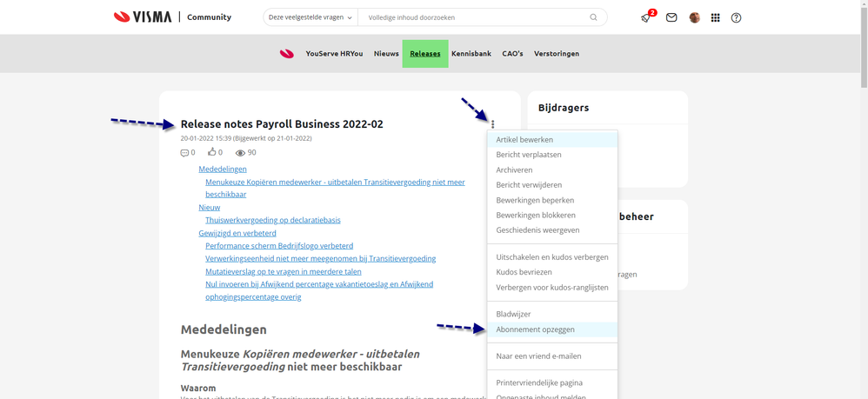868x399 pixels.
Task: Open the article options three-dots menu
Action: click(492, 124)
